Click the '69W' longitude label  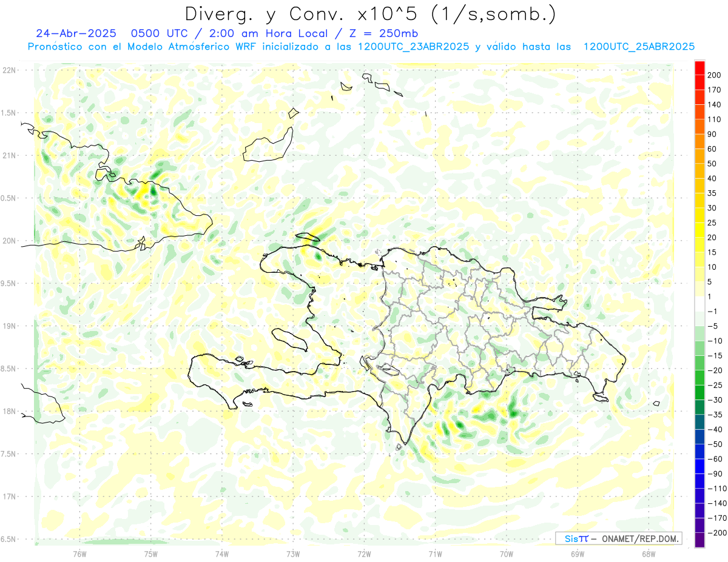point(578,553)
